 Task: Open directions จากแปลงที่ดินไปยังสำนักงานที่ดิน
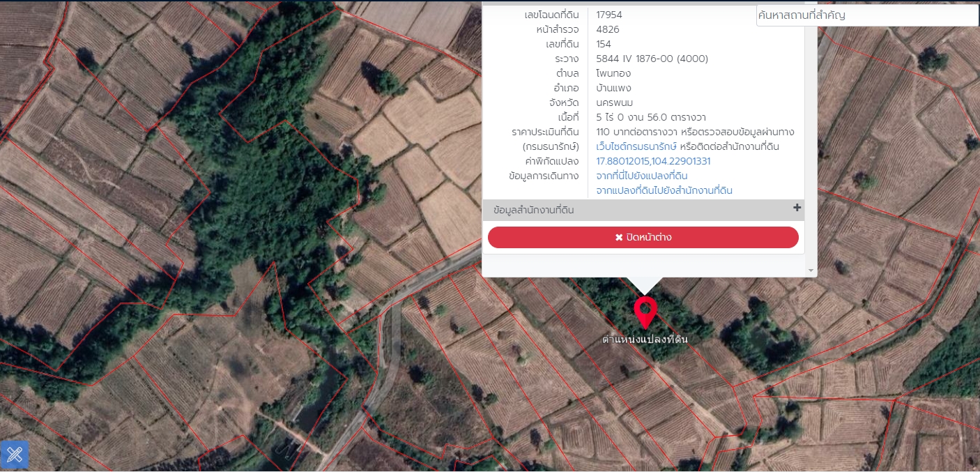point(664,190)
